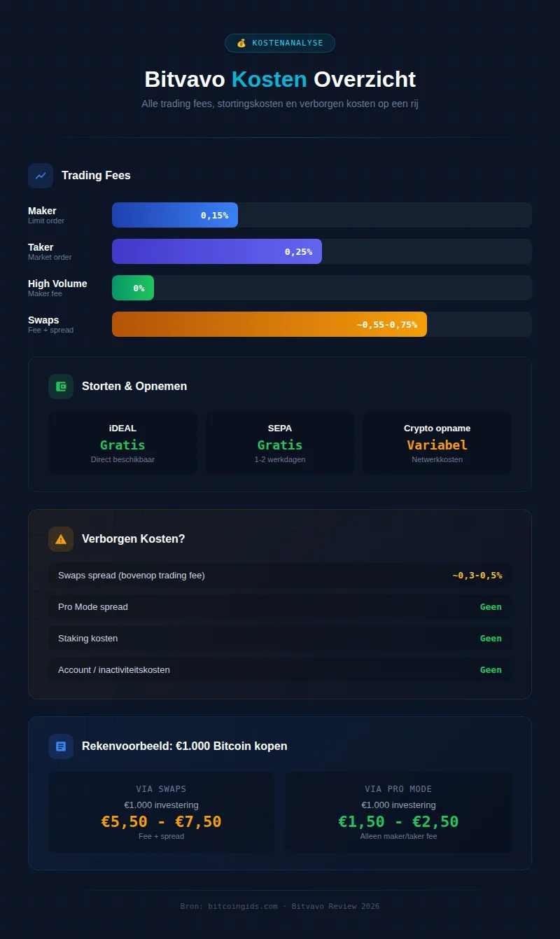Open the Via Pro Mode example card
This screenshot has width=560, height=939.
[398, 812]
